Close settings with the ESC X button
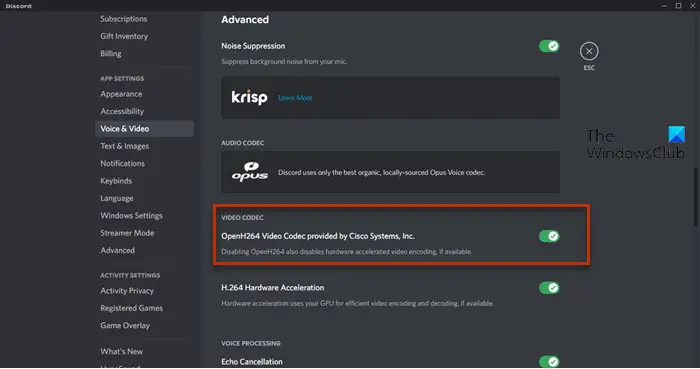The height and width of the screenshot is (369, 700). (589, 51)
